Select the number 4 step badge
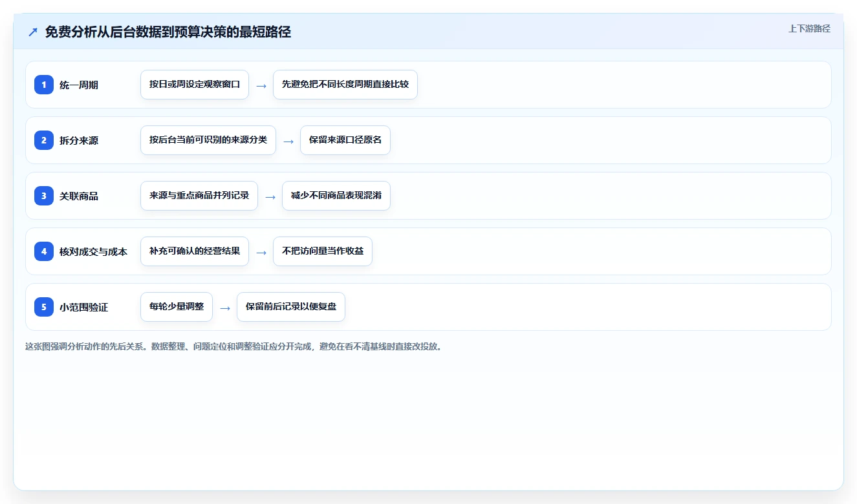 (44, 251)
